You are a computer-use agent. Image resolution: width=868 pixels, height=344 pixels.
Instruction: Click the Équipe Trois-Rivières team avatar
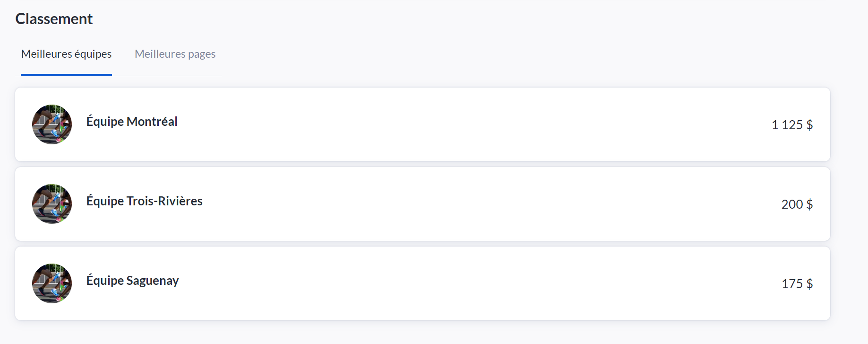(x=52, y=204)
